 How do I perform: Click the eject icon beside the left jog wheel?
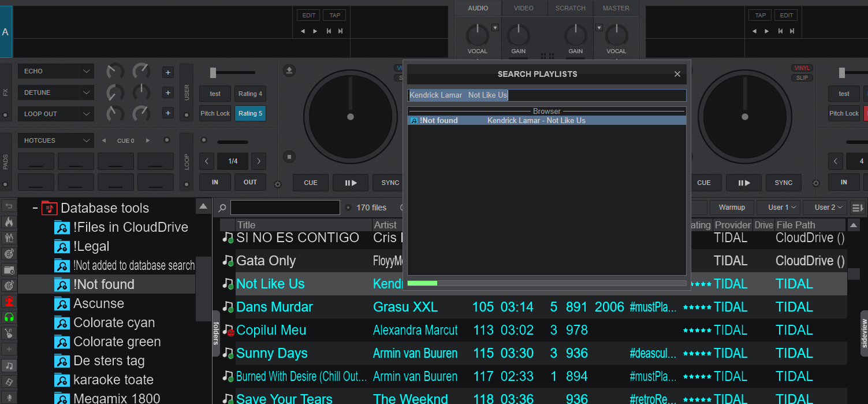[x=289, y=70]
